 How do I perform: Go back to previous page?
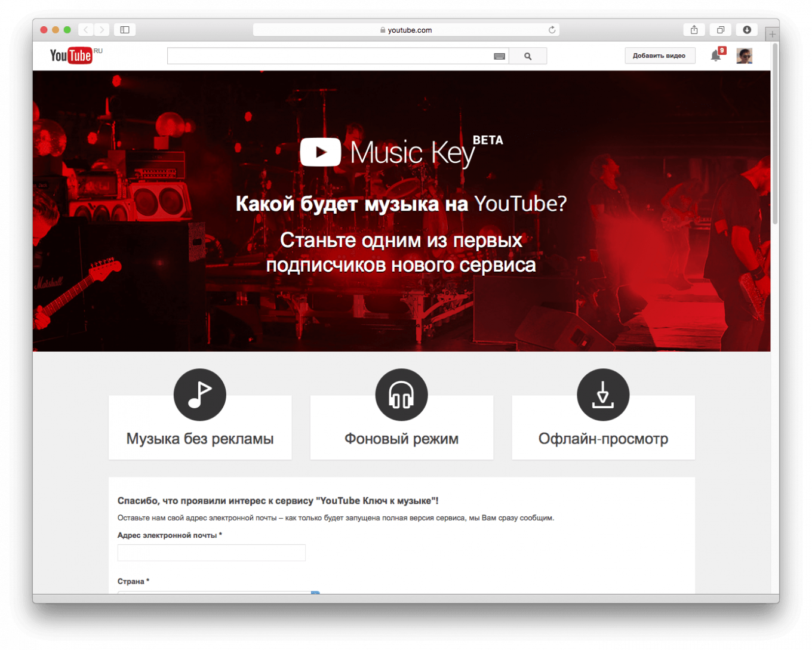86,30
